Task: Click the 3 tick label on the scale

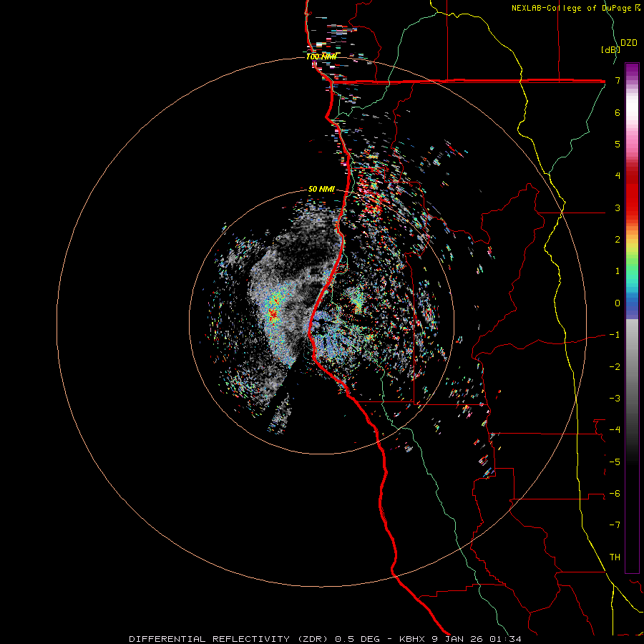Action: coord(618,208)
